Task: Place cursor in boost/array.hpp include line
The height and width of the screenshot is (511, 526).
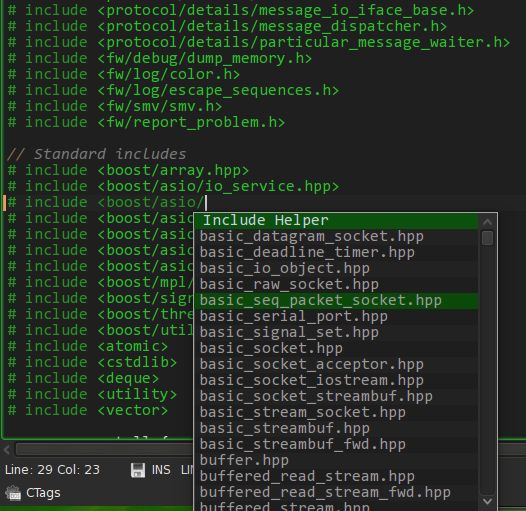Action: 128,170
